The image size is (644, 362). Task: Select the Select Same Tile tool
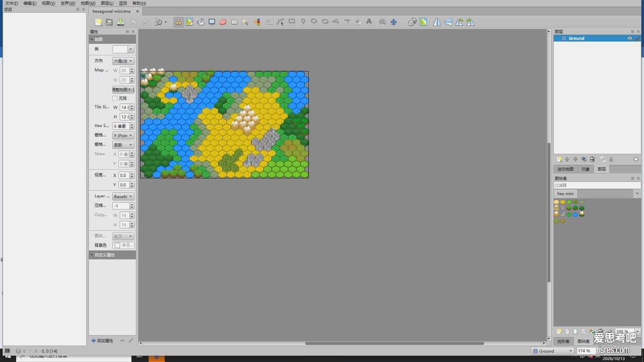(x=257, y=22)
